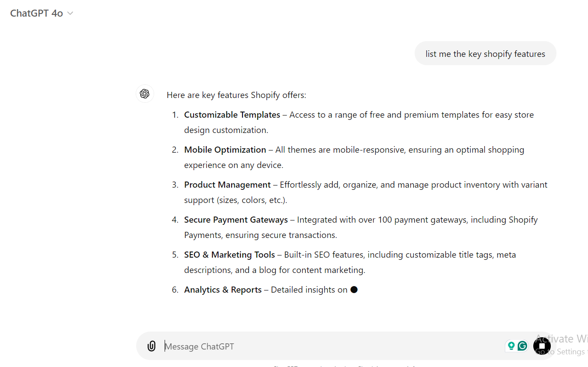Click the 'Product Management' heading
Viewport: 588px width, 367px height.
[227, 185]
